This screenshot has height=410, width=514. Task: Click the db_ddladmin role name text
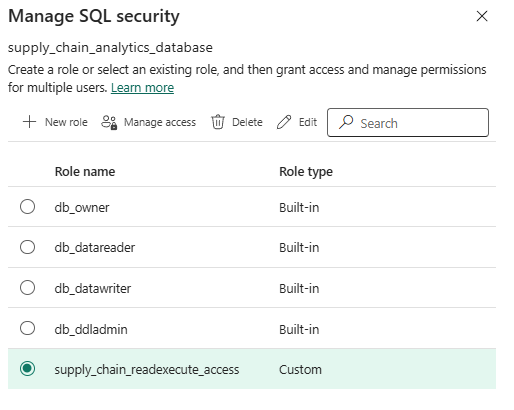point(91,330)
